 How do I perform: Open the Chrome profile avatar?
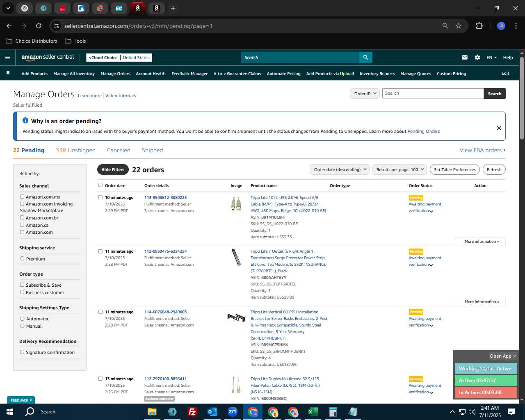point(501,26)
